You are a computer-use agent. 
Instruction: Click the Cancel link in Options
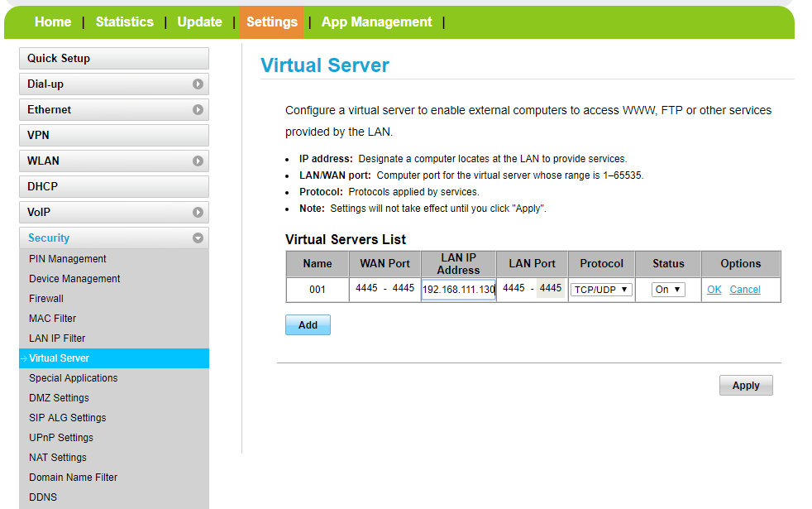pos(745,290)
